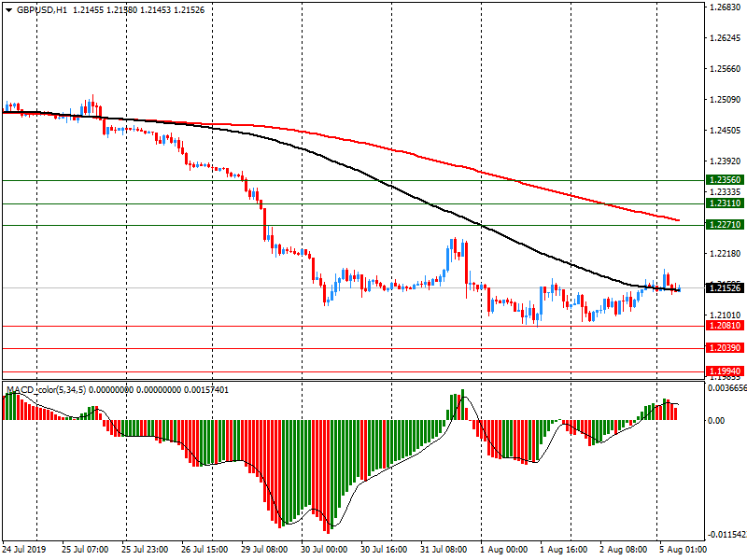Select the MACD 0.00 axis value
747x560 pixels.
click(716, 421)
